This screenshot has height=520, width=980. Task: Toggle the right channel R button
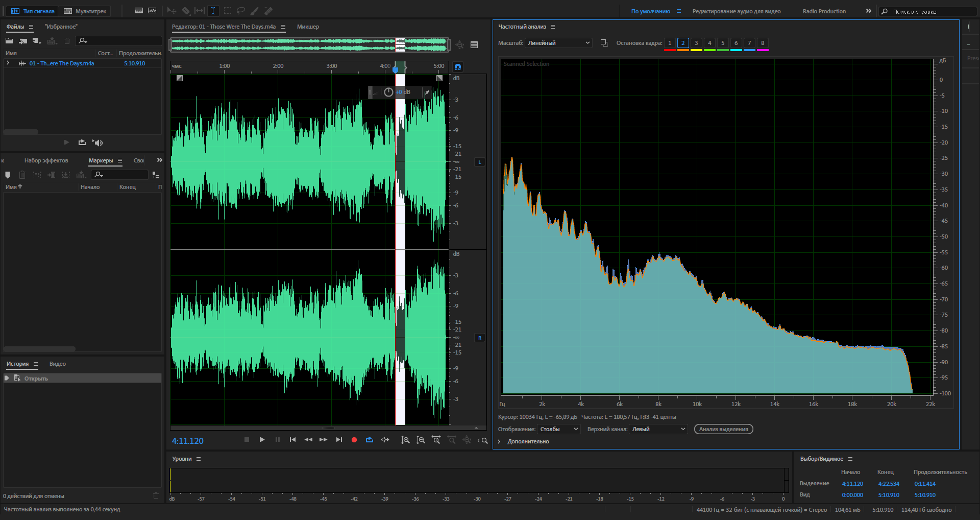pos(479,338)
